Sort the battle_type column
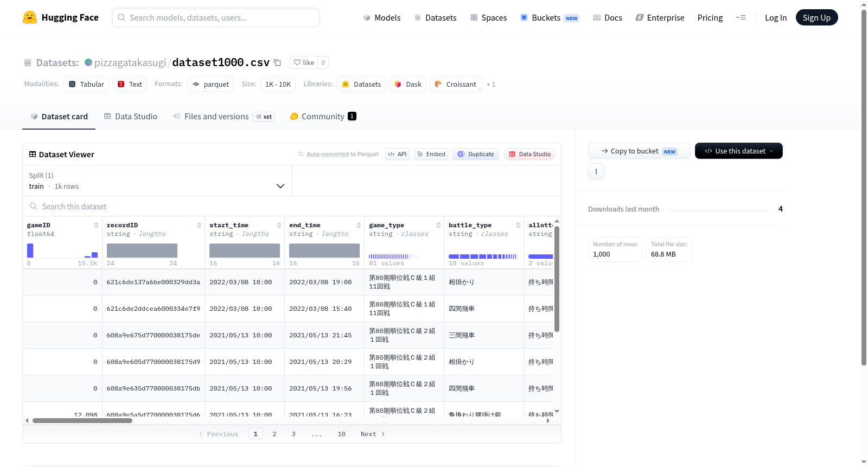Viewport: 868px width, 467px height. (518, 225)
